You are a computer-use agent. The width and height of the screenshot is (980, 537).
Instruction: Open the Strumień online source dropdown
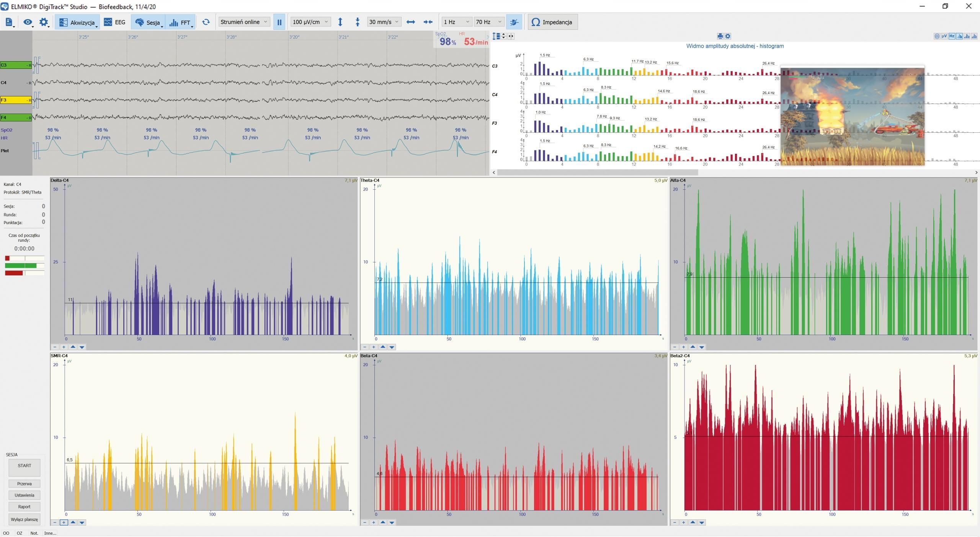[244, 22]
